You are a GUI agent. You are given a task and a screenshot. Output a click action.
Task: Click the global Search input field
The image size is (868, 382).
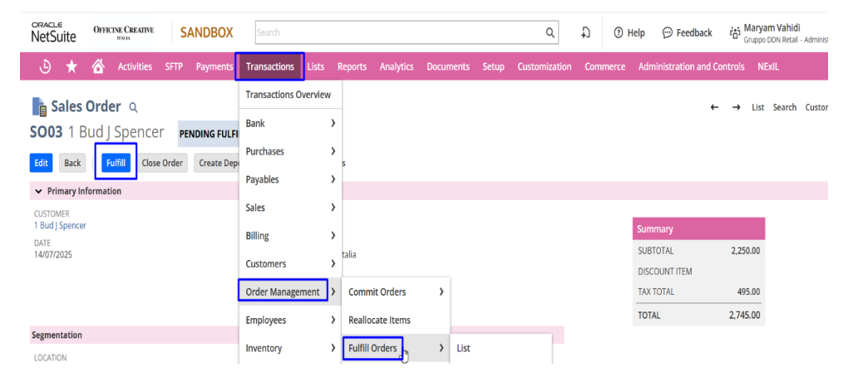pos(398,32)
